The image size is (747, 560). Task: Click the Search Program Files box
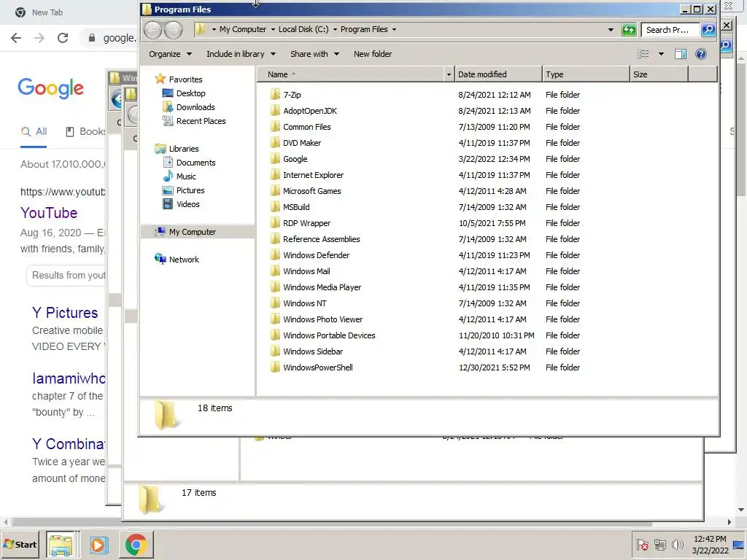tap(670, 29)
